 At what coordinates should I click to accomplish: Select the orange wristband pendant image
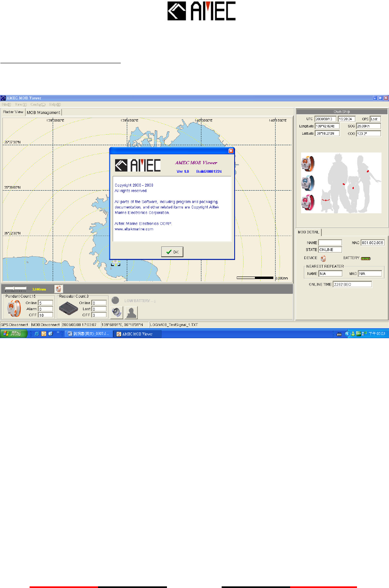click(x=308, y=164)
